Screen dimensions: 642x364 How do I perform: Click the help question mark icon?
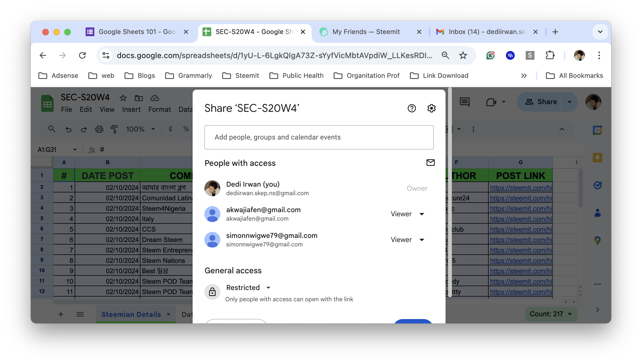pyautogui.click(x=412, y=108)
